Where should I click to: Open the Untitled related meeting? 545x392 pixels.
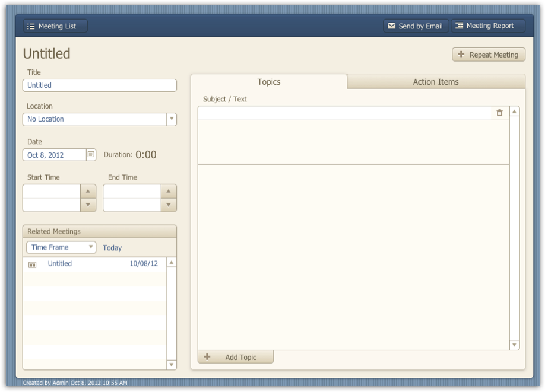point(59,263)
